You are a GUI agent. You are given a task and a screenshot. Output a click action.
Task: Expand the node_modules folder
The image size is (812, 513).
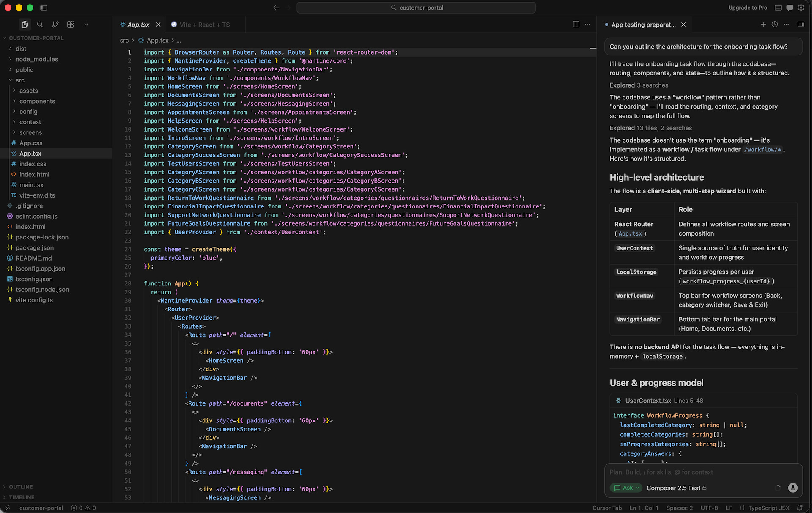click(37, 59)
